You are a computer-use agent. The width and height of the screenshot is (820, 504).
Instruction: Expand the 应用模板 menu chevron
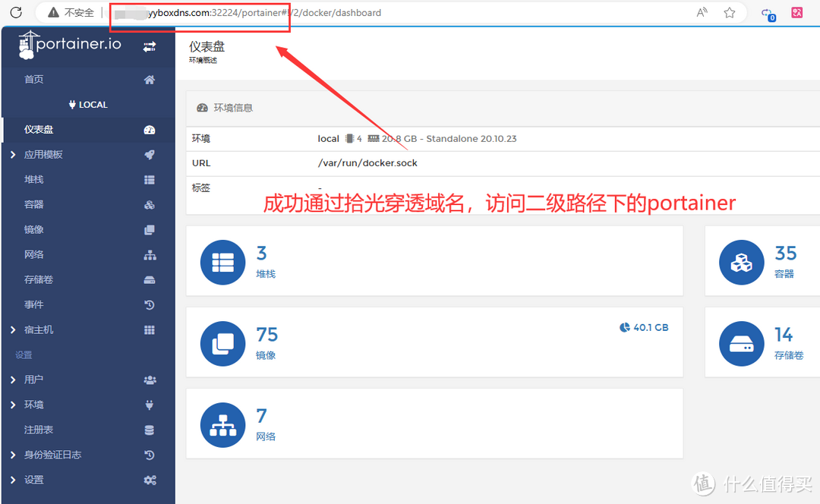click(13, 155)
